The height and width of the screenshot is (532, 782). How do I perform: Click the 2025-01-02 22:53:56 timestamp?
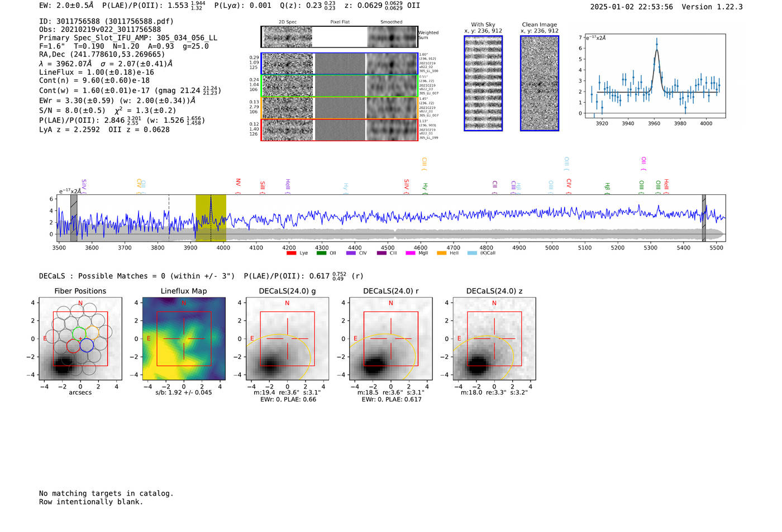[631, 7]
